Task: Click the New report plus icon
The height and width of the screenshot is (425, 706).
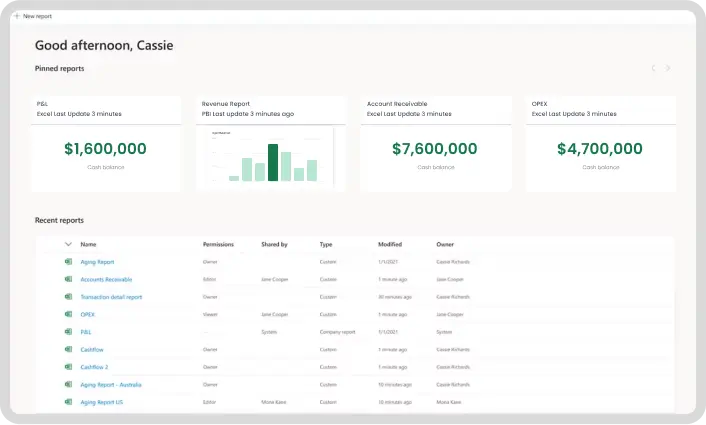Action: point(16,16)
